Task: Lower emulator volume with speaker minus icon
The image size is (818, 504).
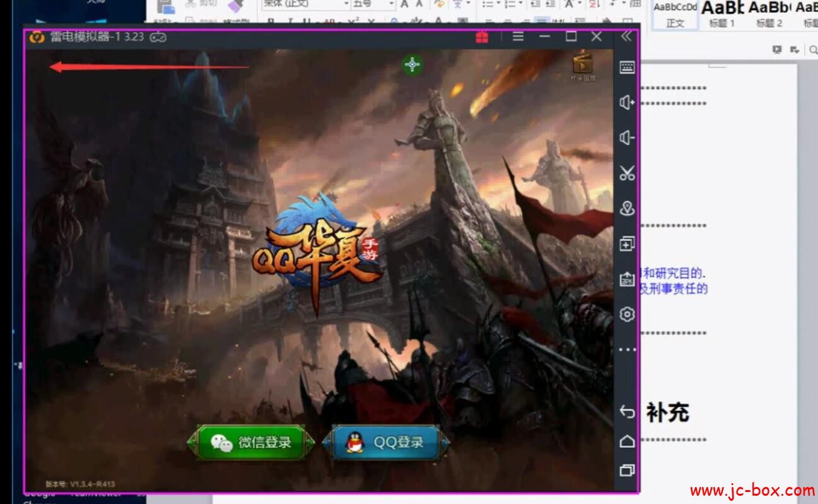Action: pyautogui.click(x=627, y=138)
